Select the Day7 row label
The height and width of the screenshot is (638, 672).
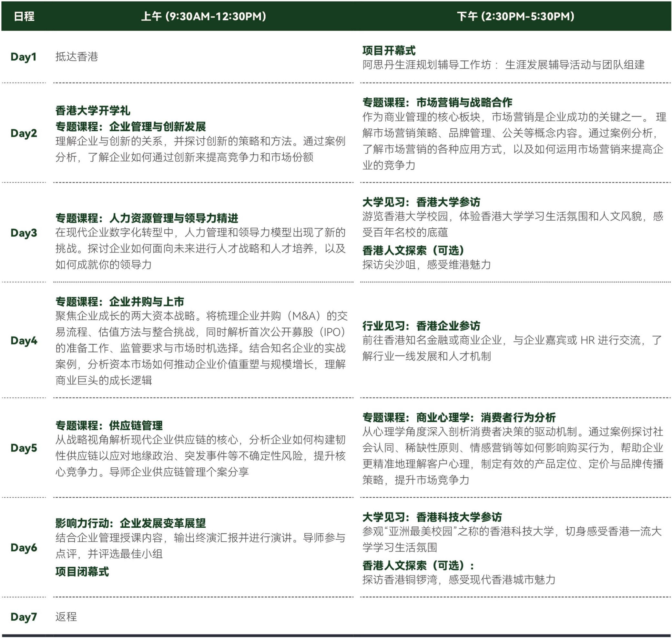pyautogui.click(x=24, y=617)
